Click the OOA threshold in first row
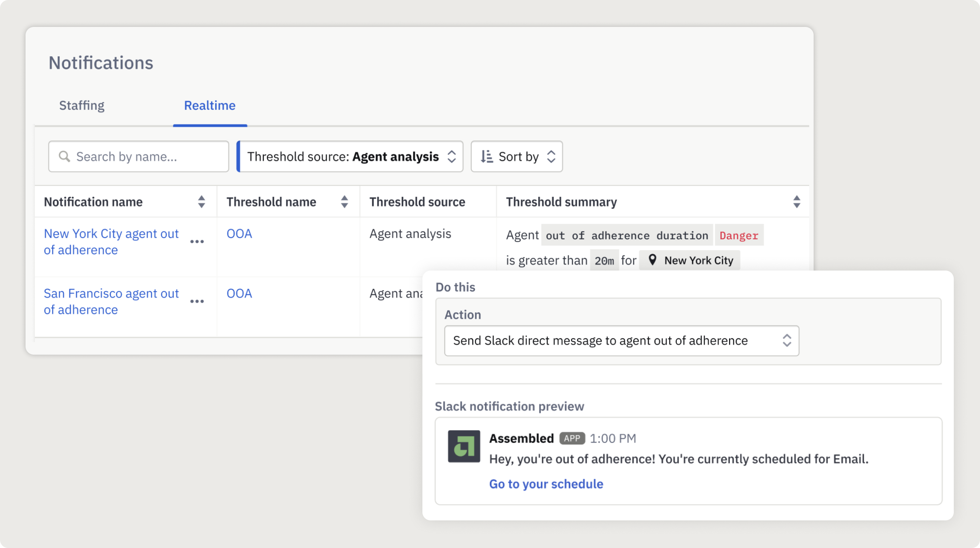The width and height of the screenshot is (980, 548). [x=239, y=234]
